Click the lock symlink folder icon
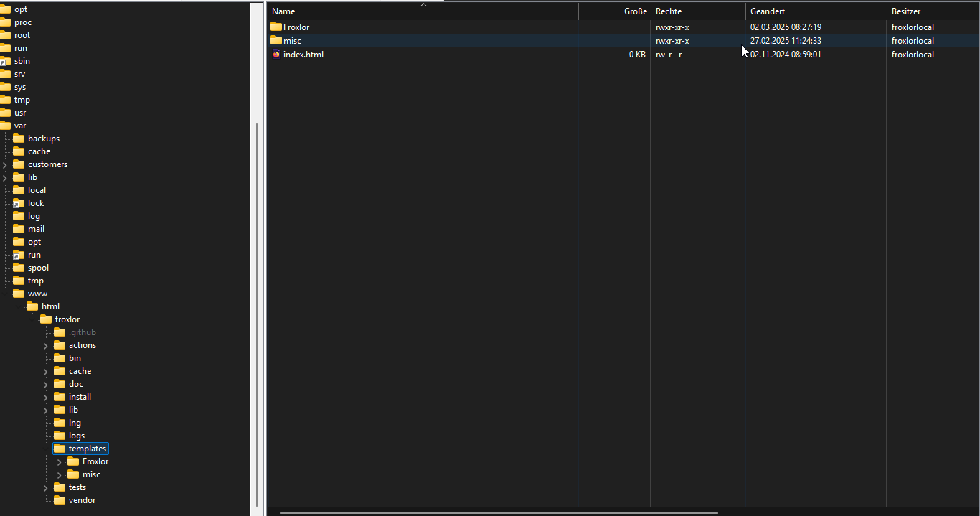The image size is (980, 516). (x=19, y=203)
